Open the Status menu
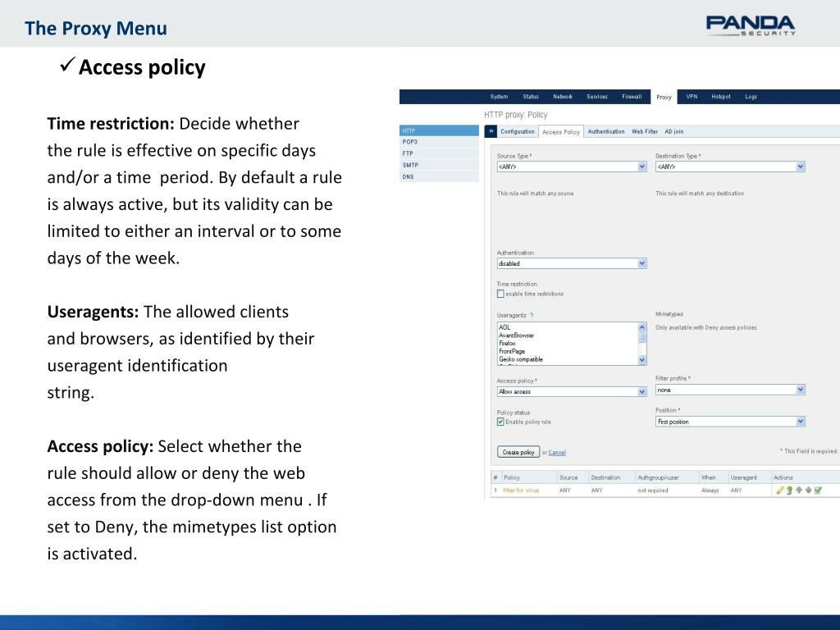 point(531,97)
